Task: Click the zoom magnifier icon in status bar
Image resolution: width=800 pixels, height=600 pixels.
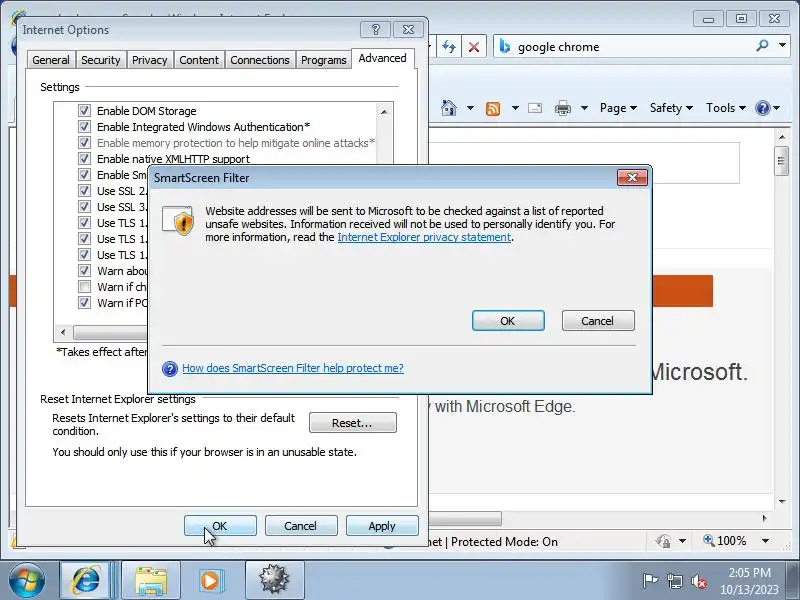Action: tap(709, 540)
